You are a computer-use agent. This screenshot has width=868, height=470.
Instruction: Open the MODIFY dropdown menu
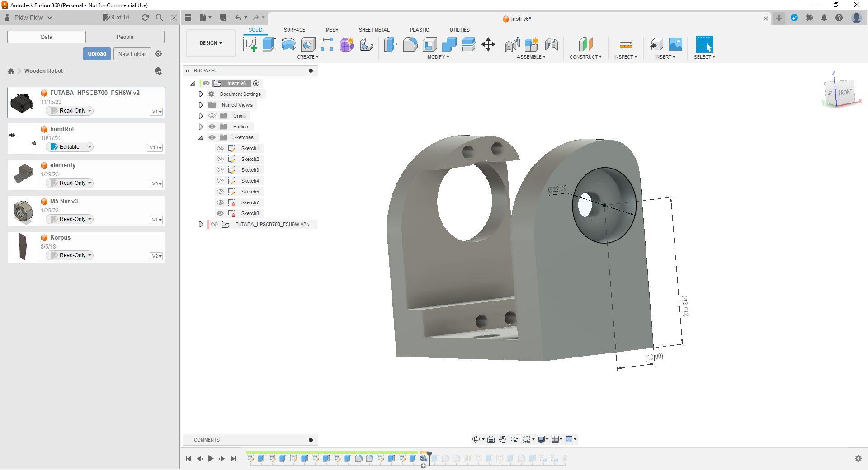pos(439,57)
